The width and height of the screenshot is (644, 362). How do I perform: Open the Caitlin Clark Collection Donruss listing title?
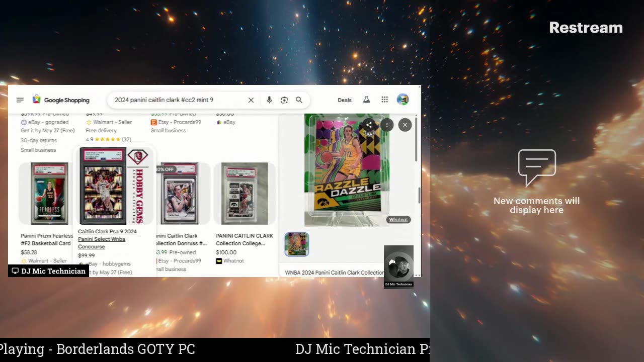pyautogui.click(x=181, y=239)
